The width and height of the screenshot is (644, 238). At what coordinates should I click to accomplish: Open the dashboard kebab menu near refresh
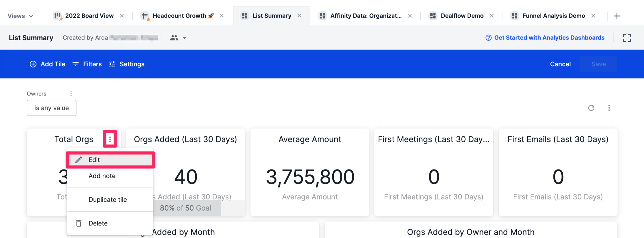tap(609, 108)
